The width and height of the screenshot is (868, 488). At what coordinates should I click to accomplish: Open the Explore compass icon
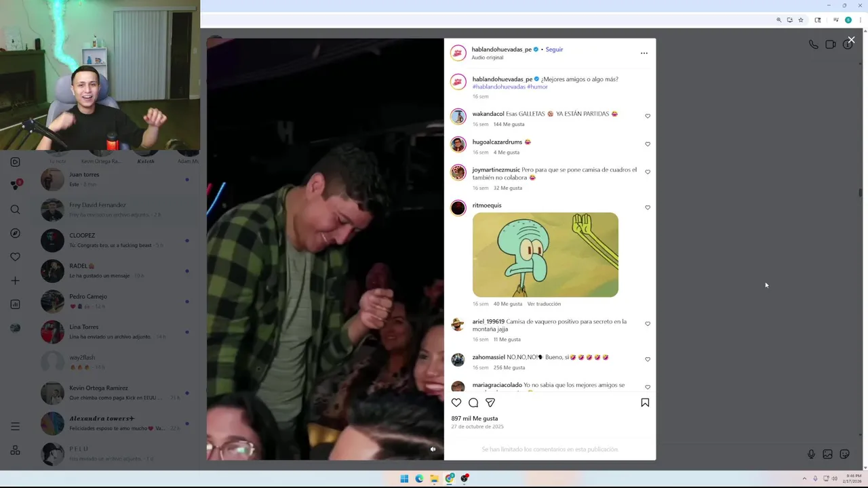click(15, 233)
